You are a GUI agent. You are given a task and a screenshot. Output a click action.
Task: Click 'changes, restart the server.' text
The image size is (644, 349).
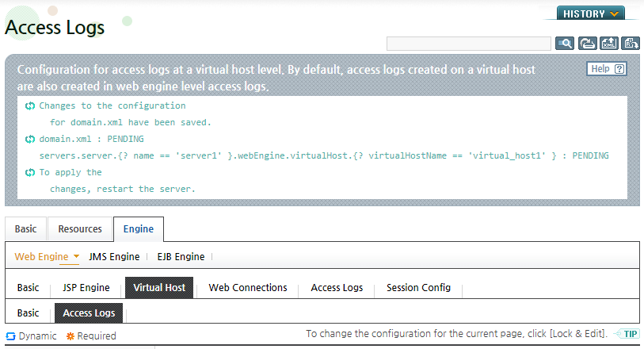[123, 189]
